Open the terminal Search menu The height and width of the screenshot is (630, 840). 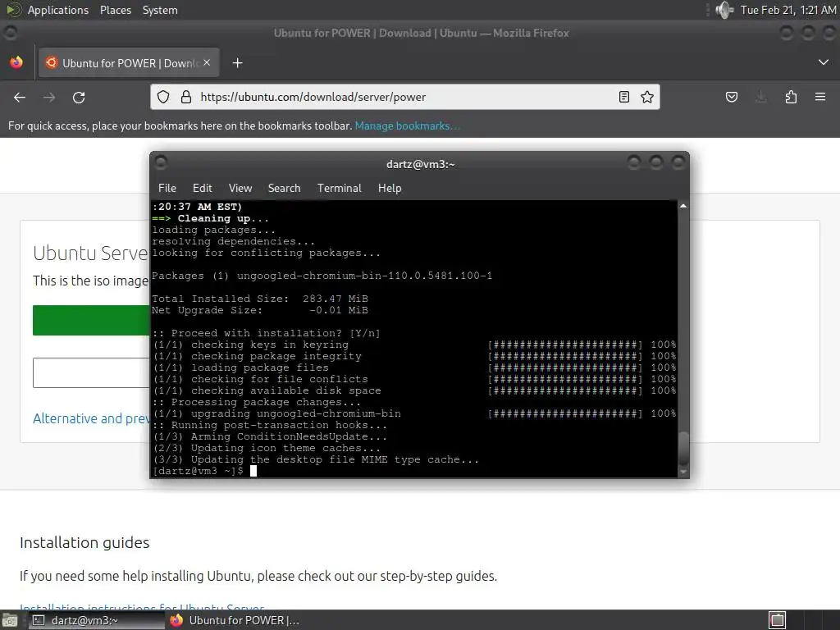tap(284, 188)
